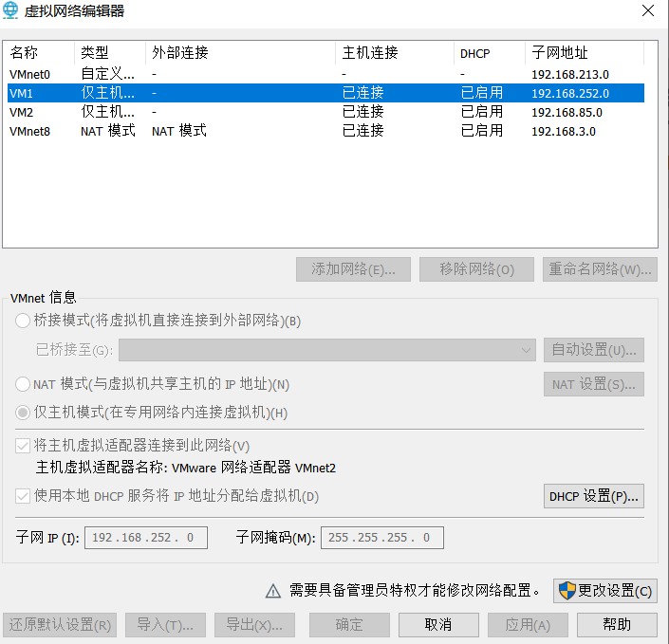The width and height of the screenshot is (669, 644).
Task: Open NAT 设置(S)... button
Action: [593, 384]
